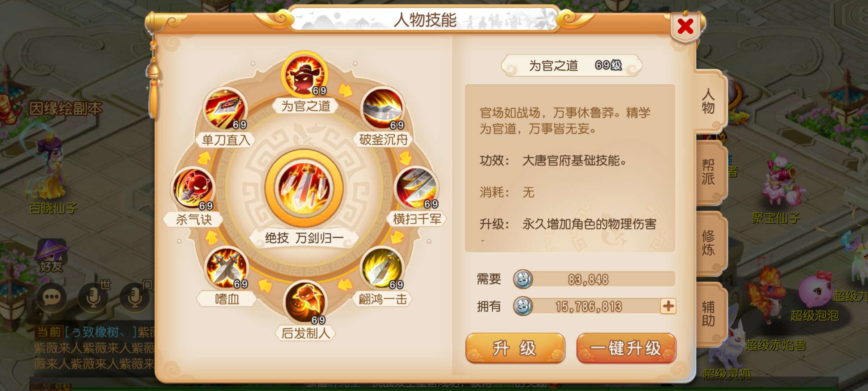Select the 杀气诀 skill icon
Viewport: 868px width, 391px height.
pyautogui.click(x=193, y=189)
